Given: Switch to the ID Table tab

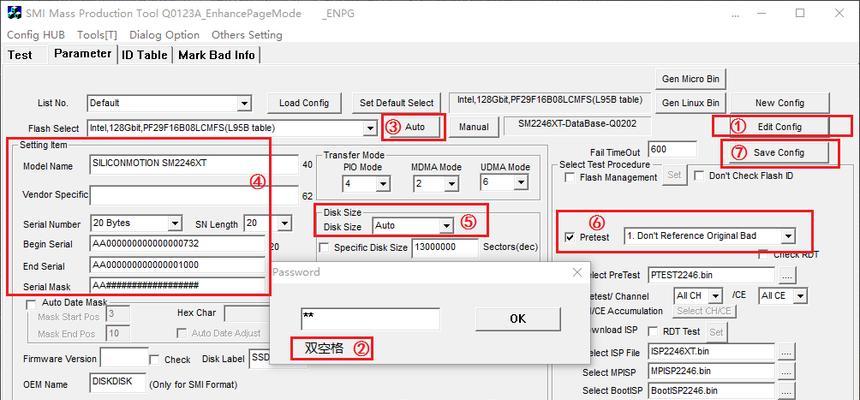Looking at the screenshot, I should click(144, 55).
